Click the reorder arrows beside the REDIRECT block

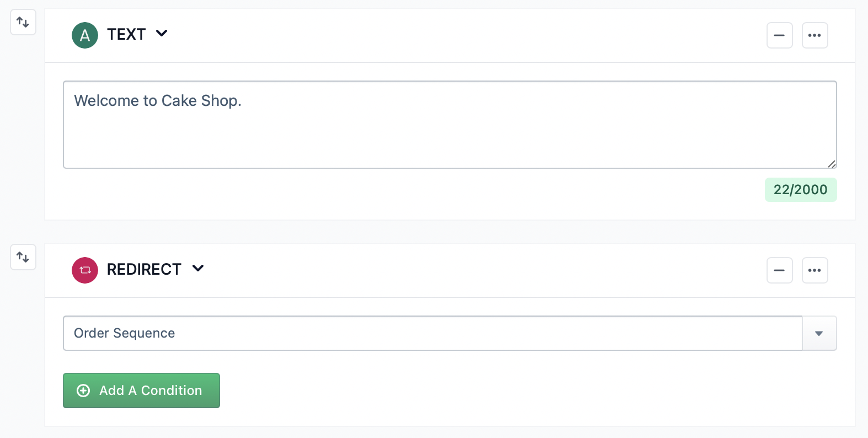23,257
